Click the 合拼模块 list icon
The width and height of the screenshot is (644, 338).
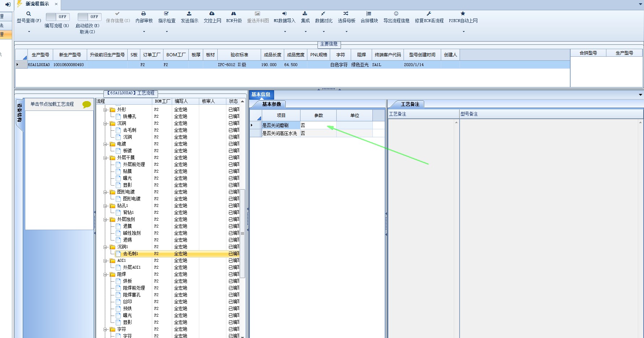(369, 14)
